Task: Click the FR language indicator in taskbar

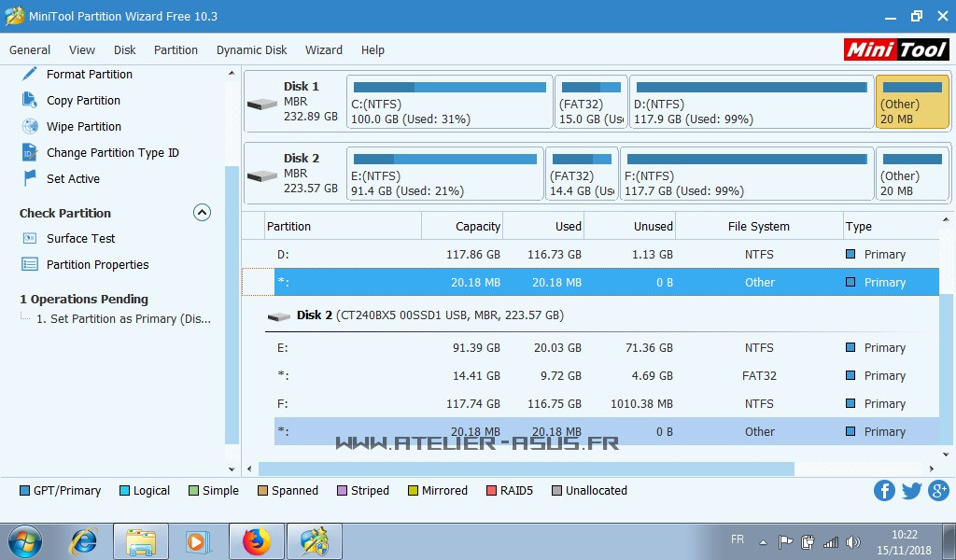Action: pos(738,539)
